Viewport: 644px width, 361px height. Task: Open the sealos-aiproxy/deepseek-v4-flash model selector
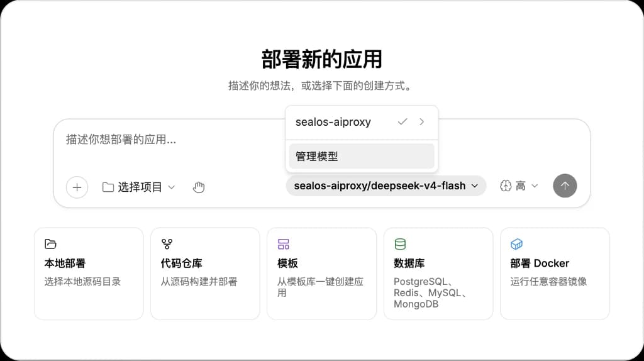(x=386, y=186)
